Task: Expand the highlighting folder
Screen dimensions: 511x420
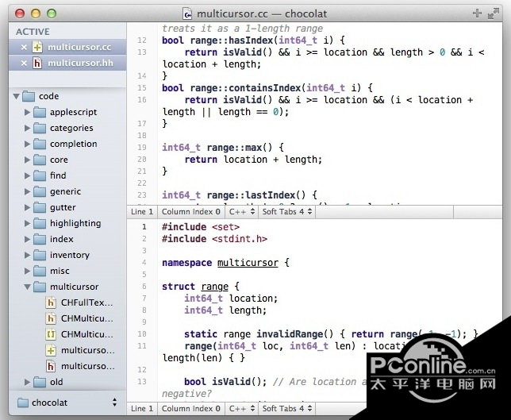Action: pyautogui.click(x=27, y=223)
